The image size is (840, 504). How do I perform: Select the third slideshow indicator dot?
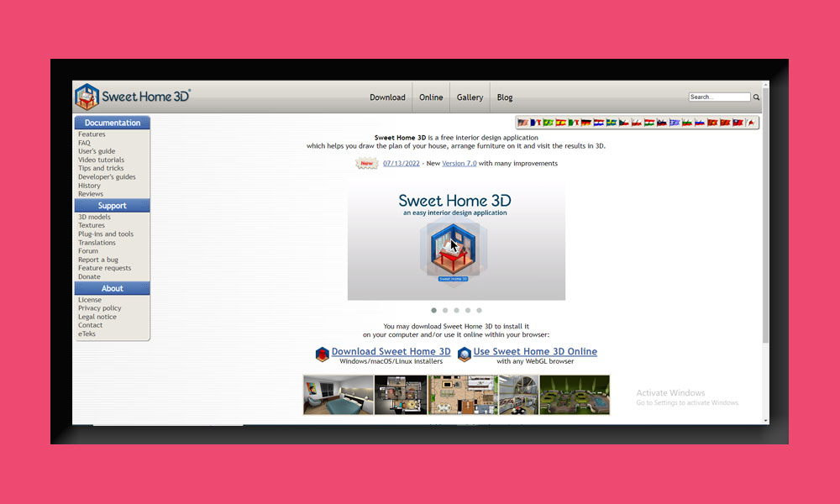tap(456, 310)
